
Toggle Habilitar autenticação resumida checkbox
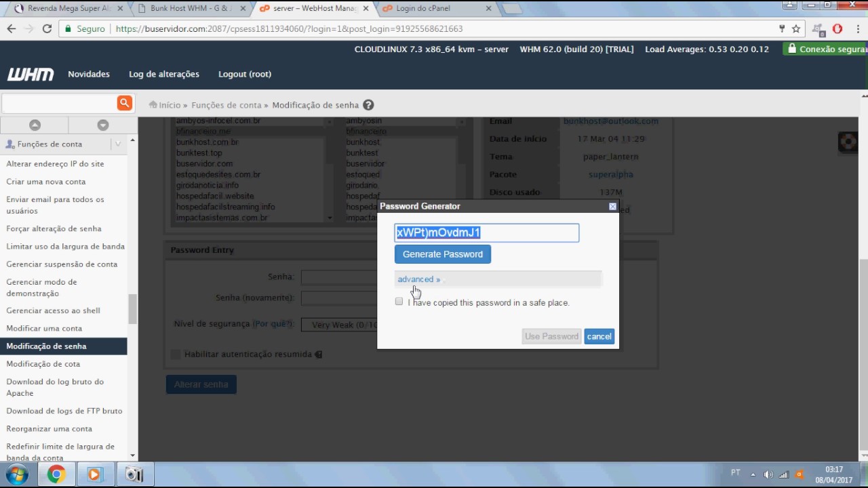click(176, 354)
